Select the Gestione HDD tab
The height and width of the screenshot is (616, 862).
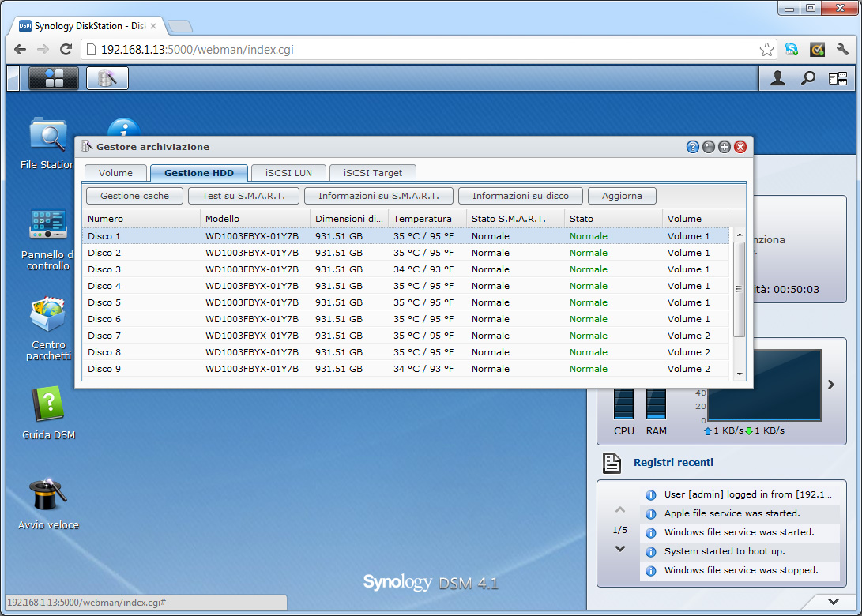(x=199, y=172)
